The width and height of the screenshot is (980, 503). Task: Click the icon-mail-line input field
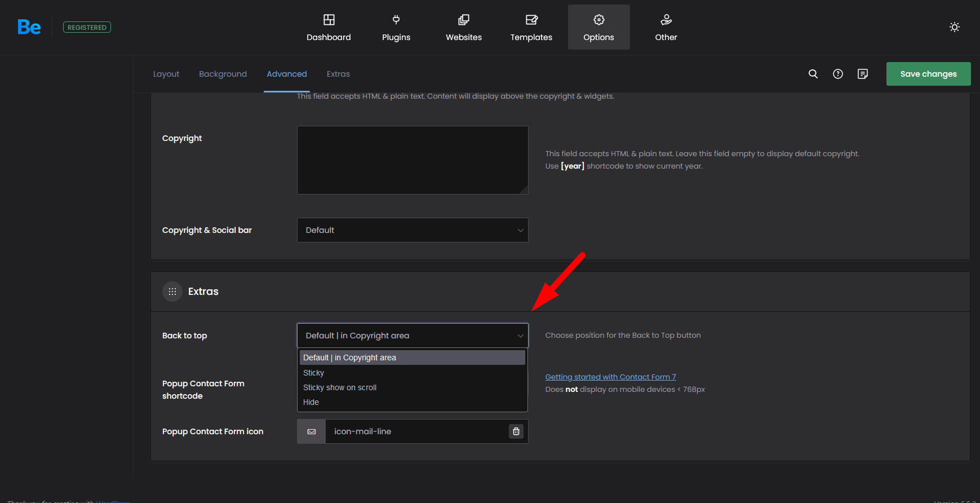tap(416, 431)
